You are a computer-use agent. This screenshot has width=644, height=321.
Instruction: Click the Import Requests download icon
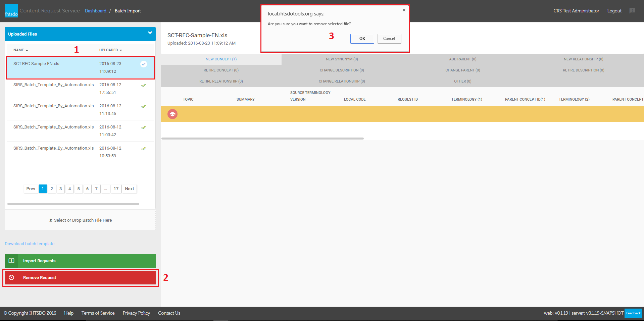pos(11,261)
